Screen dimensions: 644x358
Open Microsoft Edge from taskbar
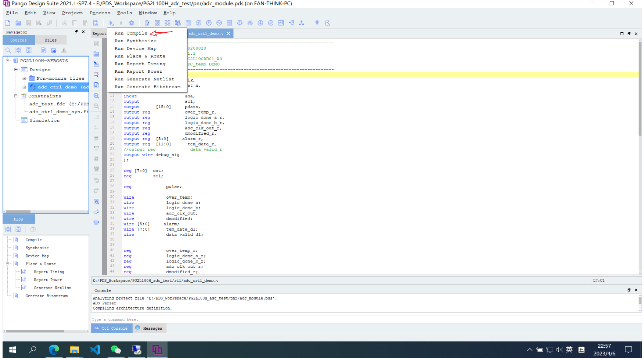(54, 350)
